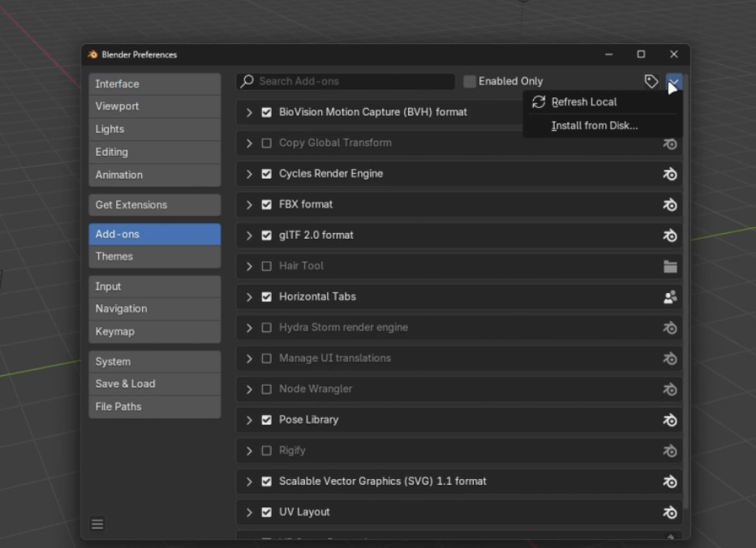Enable the Node Wrangler add-on

[x=267, y=390]
